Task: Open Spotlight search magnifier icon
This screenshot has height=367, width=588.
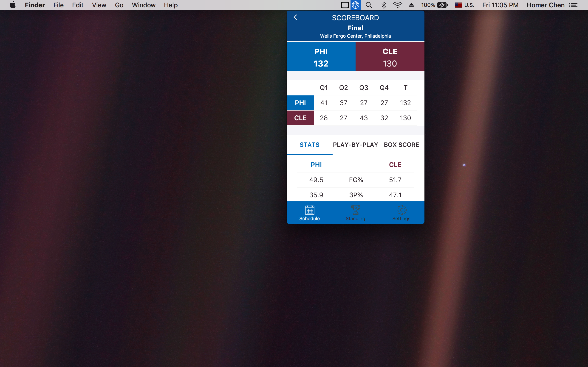Action: pyautogui.click(x=369, y=5)
